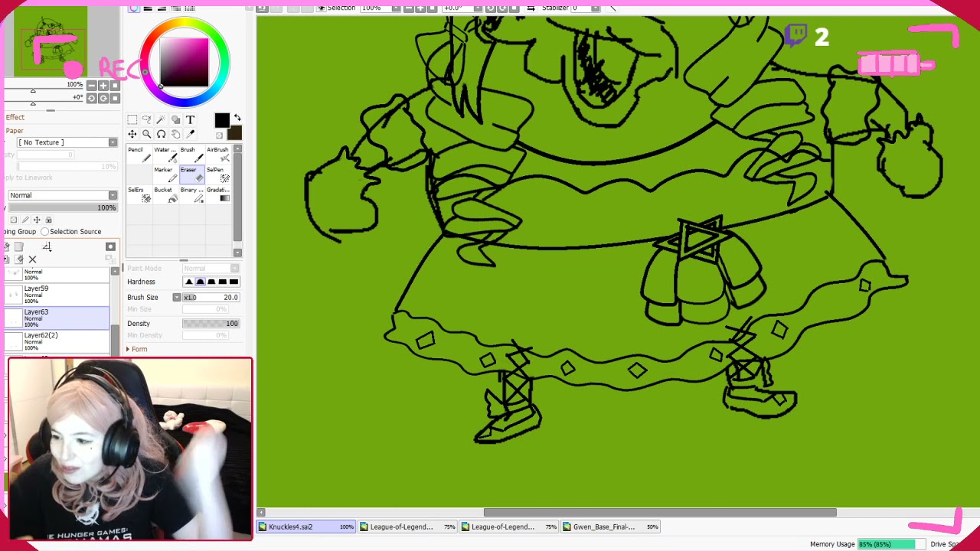Select the shape tool
Image resolution: width=980 pixels, height=551 pixels.
175,119
